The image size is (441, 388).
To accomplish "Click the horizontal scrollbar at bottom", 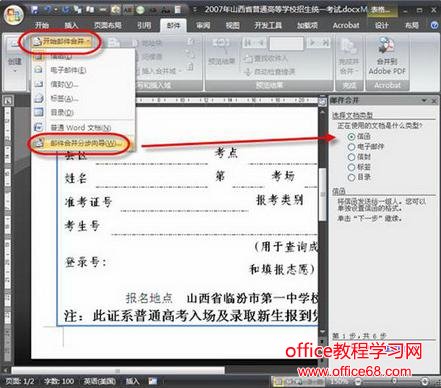I will (118, 370).
